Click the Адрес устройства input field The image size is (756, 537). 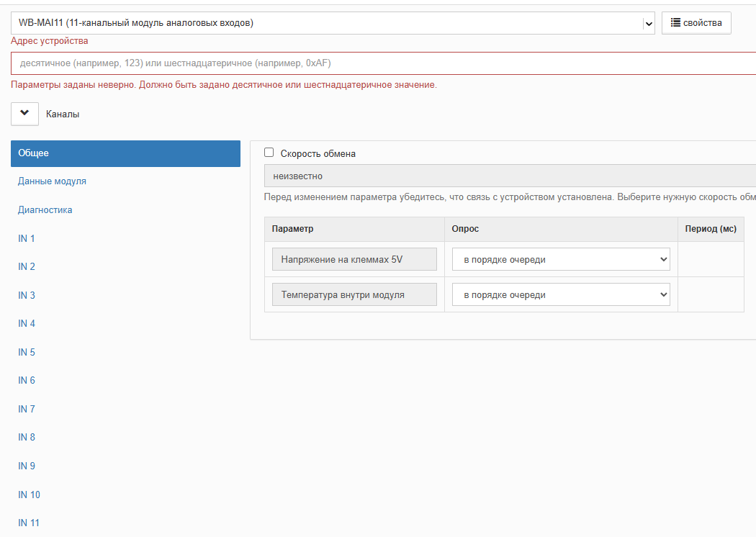click(382, 63)
